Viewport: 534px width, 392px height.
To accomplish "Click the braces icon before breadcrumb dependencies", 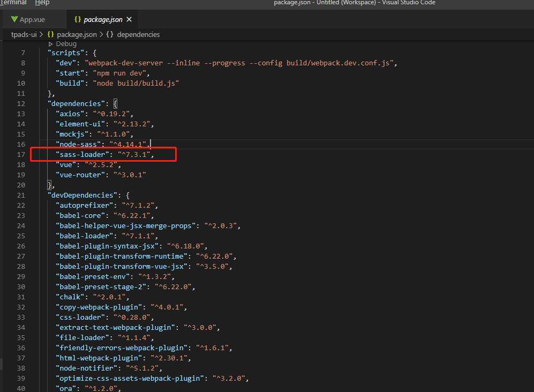I will click(110, 34).
